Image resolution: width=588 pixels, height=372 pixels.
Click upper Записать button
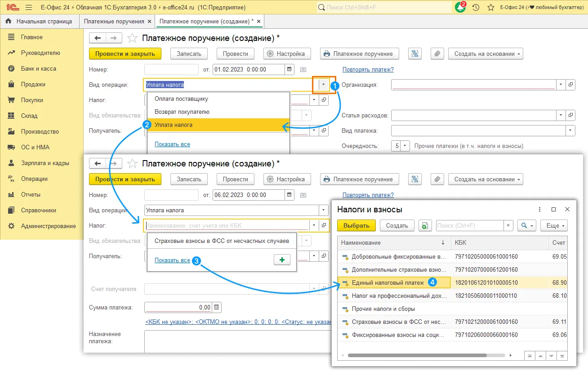189,54
